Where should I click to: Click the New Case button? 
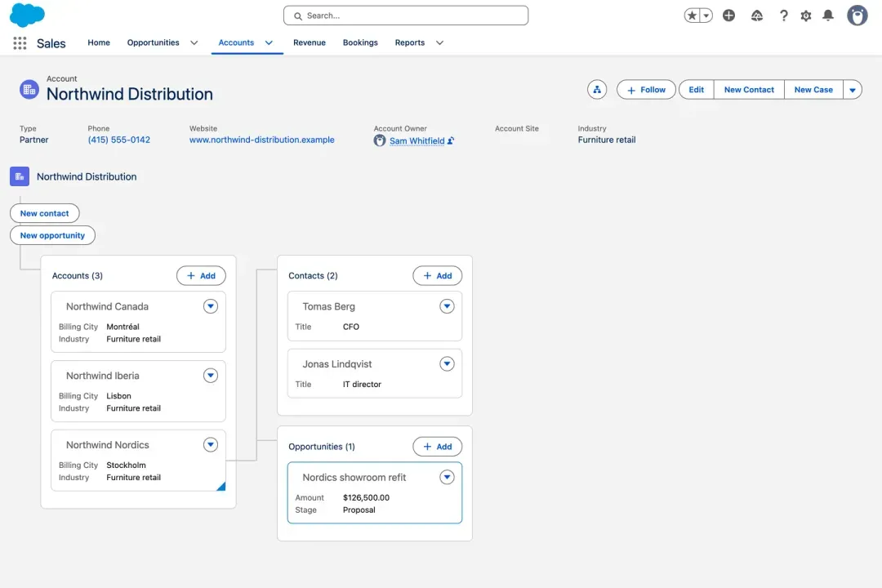point(813,90)
